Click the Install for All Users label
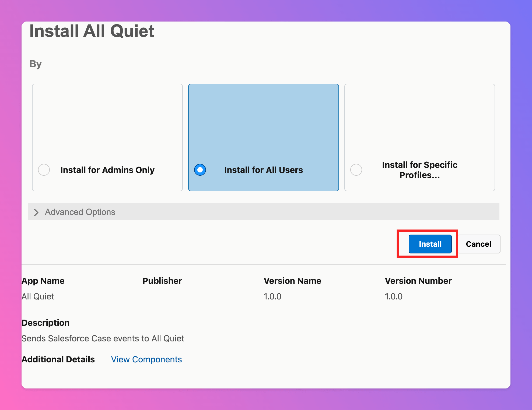Viewport: 532px width, 410px height. [264, 170]
